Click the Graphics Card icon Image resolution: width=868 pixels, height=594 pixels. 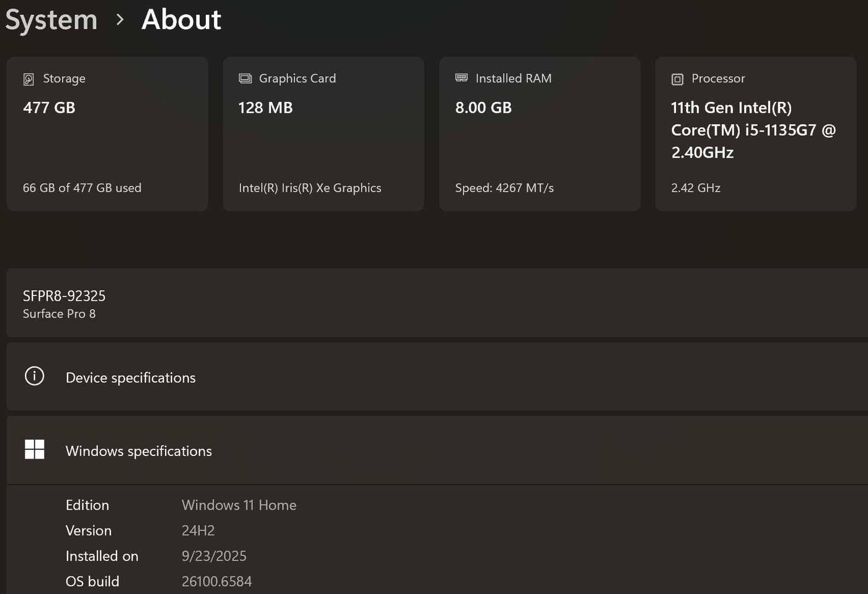(245, 79)
